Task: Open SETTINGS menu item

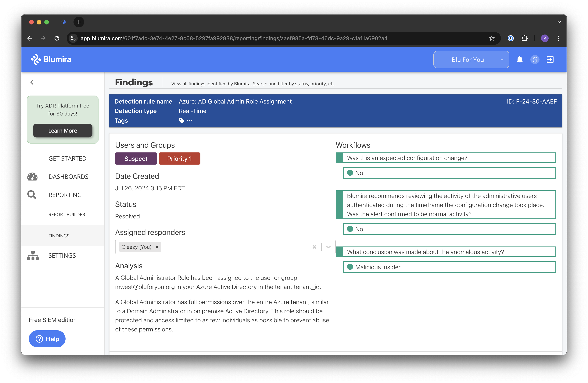Action: coord(62,255)
